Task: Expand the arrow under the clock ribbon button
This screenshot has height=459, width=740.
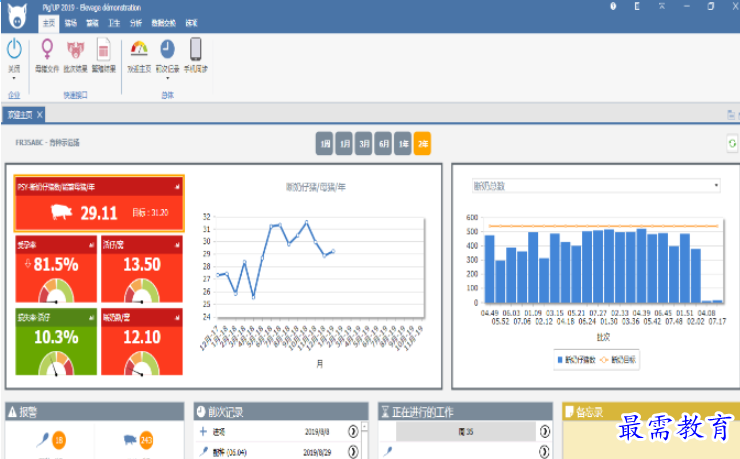Action: [x=168, y=78]
